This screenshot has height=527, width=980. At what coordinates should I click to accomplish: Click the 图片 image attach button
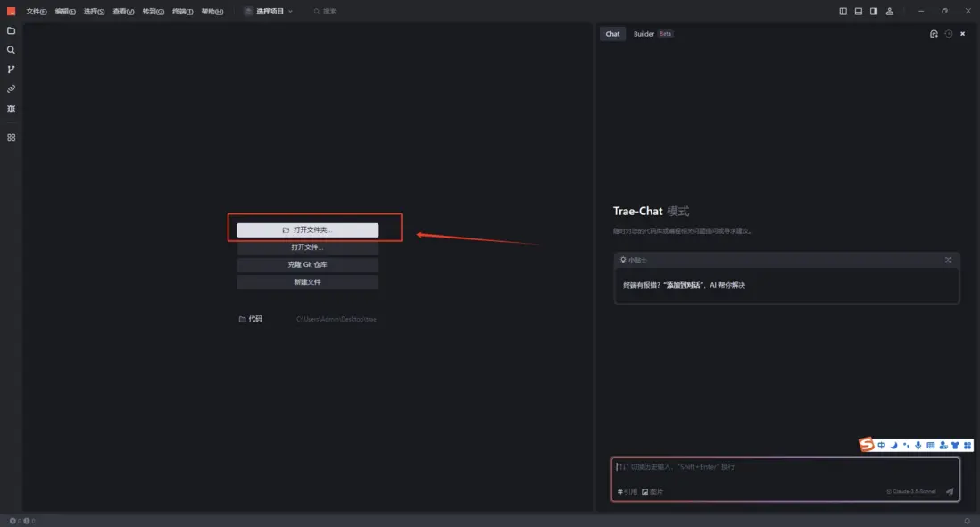click(x=652, y=492)
